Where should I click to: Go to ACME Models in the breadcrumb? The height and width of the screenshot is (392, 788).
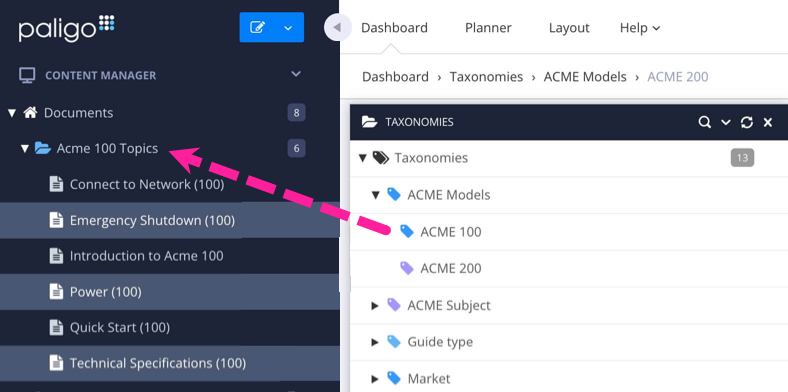click(x=585, y=77)
